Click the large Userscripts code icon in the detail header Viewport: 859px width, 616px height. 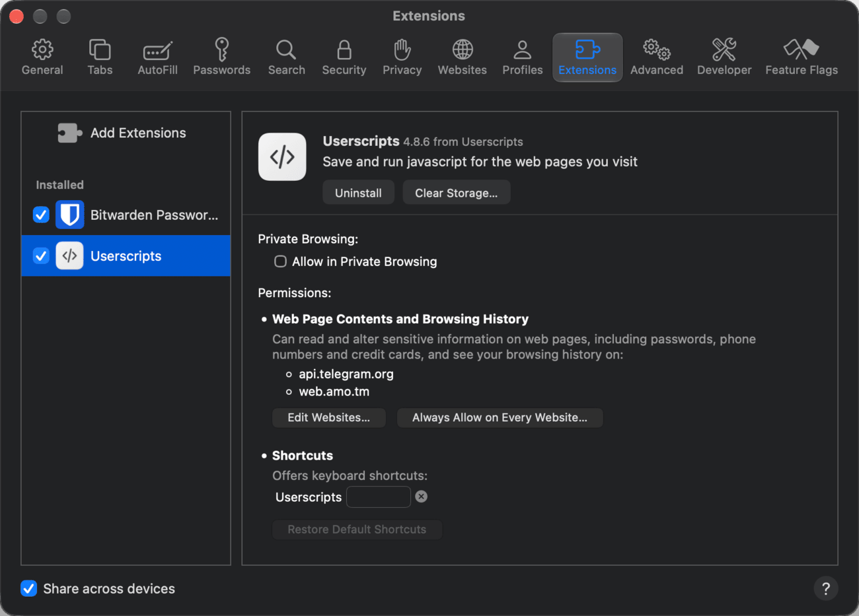282,156
